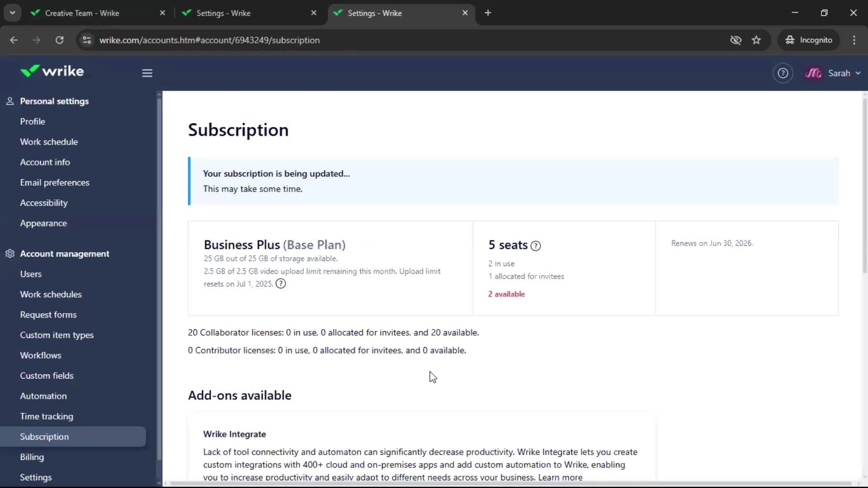Image resolution: width=868 pixels, height=488 pixels.
Task: Open Work schedule settings
Action: pyautogui.click(x=49, y=142)
